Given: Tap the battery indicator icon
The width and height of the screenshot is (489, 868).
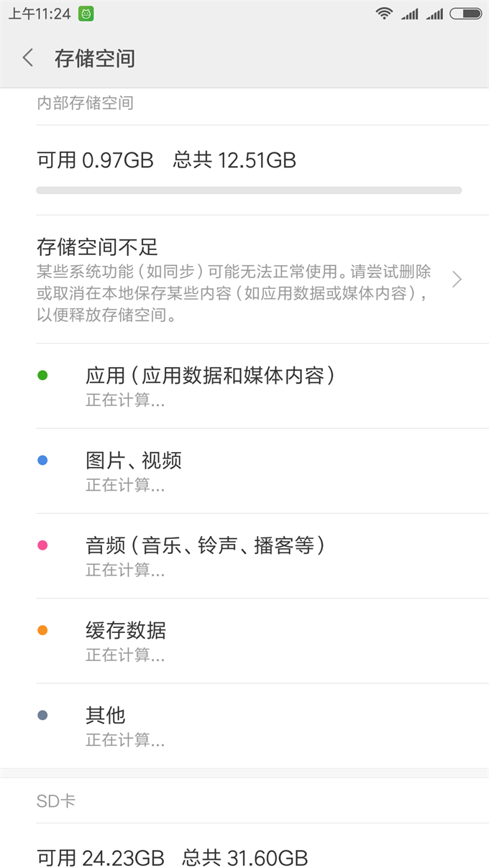Looking at the screenshot, I should [x=466, y=14].
